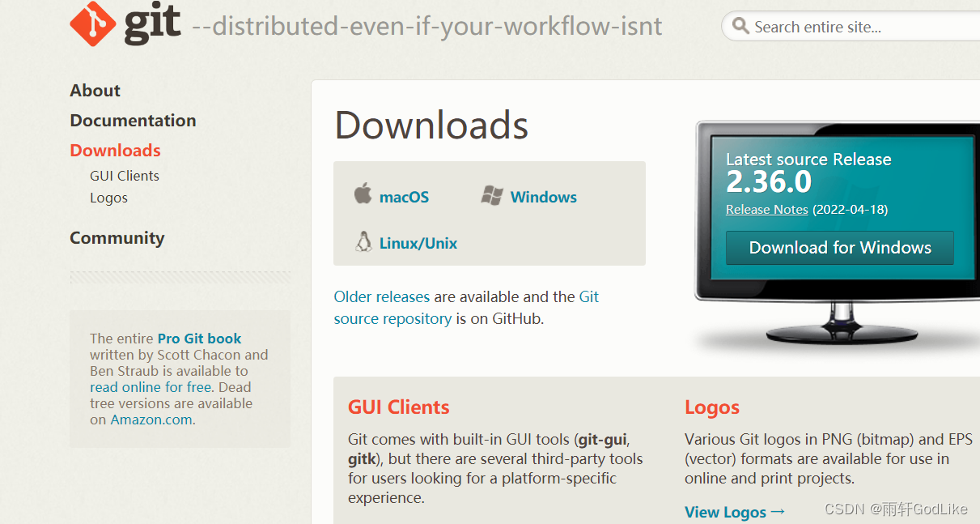
Task: Click the Apple logo icon
Action: (x=363, y=194)
